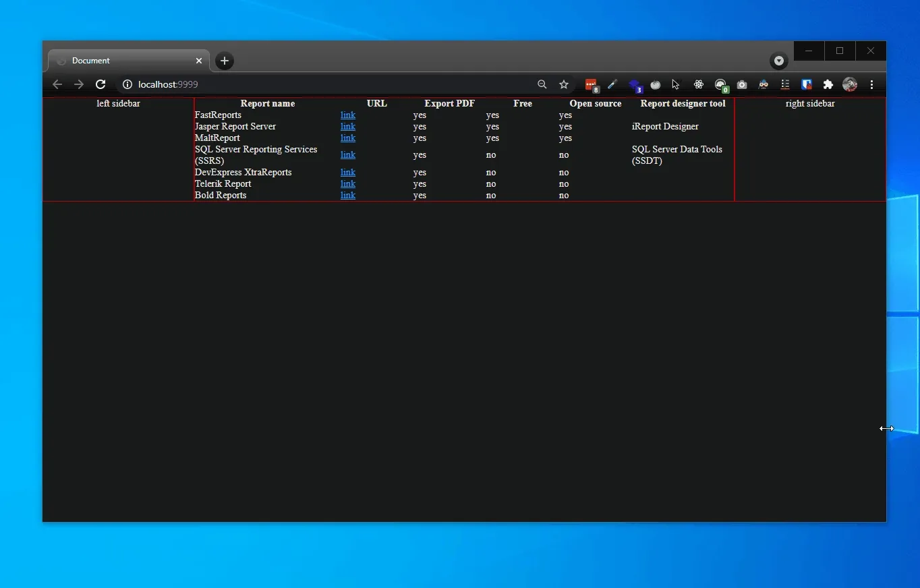The height and width of the screenshot is (588, 920).
Task: Open the FastReports link
Action: tap(348, 115)
